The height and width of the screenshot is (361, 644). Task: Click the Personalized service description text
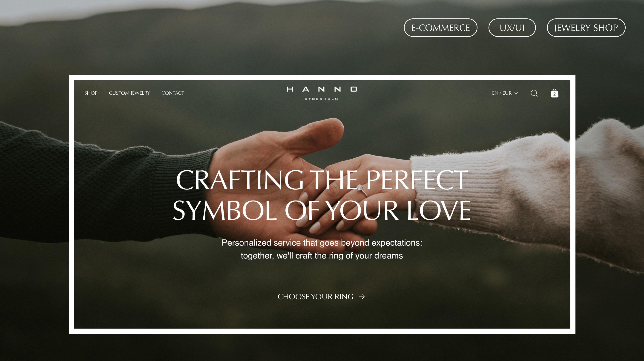pos(322,249)
